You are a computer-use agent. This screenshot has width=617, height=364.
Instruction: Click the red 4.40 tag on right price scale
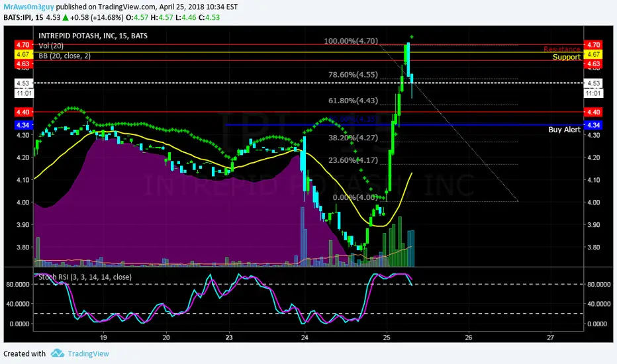point(593,112)
